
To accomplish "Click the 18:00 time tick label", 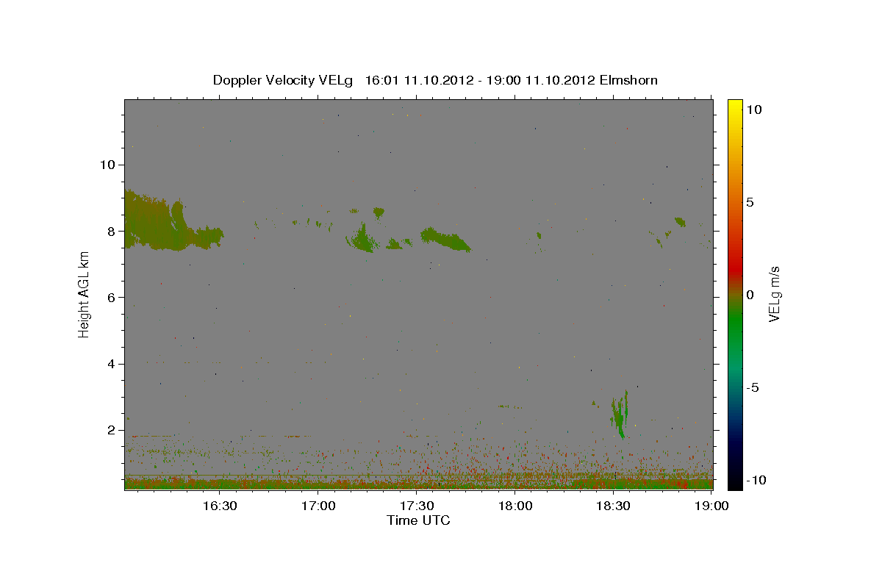I will click(516, 506).
